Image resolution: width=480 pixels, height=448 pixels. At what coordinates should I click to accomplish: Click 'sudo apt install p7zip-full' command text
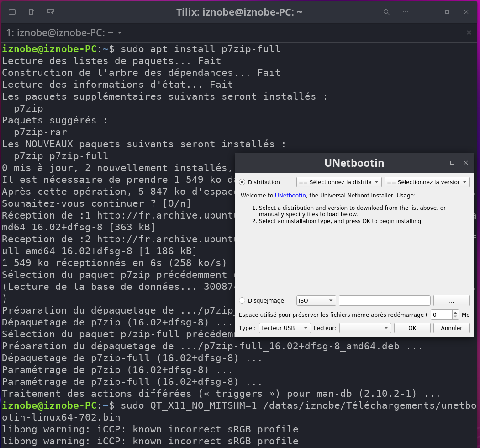coord(200,49)
